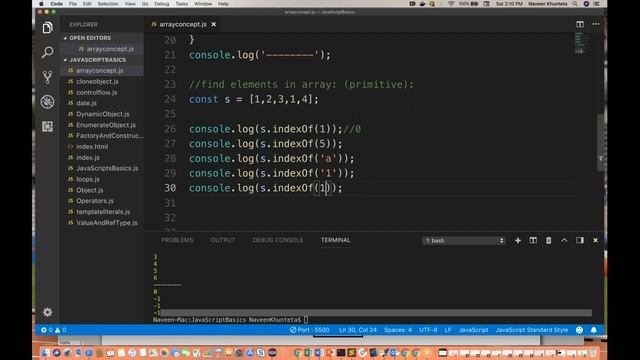Open the File menu

73,4
